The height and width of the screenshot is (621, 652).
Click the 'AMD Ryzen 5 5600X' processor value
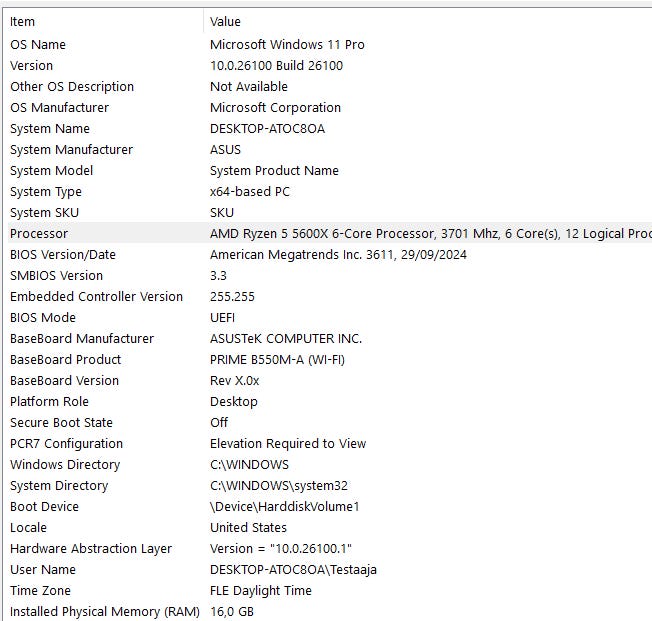click(x=431, y=234)
